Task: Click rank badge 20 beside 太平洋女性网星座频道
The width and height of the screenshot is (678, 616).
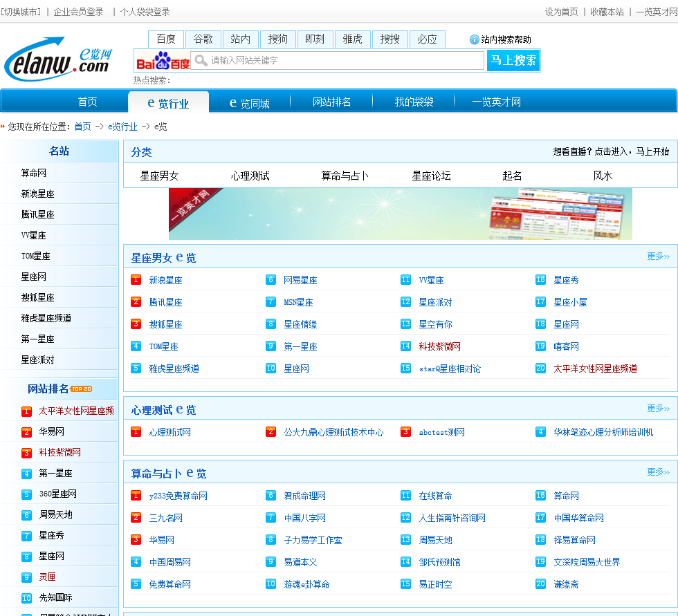Action: (540, 368)
